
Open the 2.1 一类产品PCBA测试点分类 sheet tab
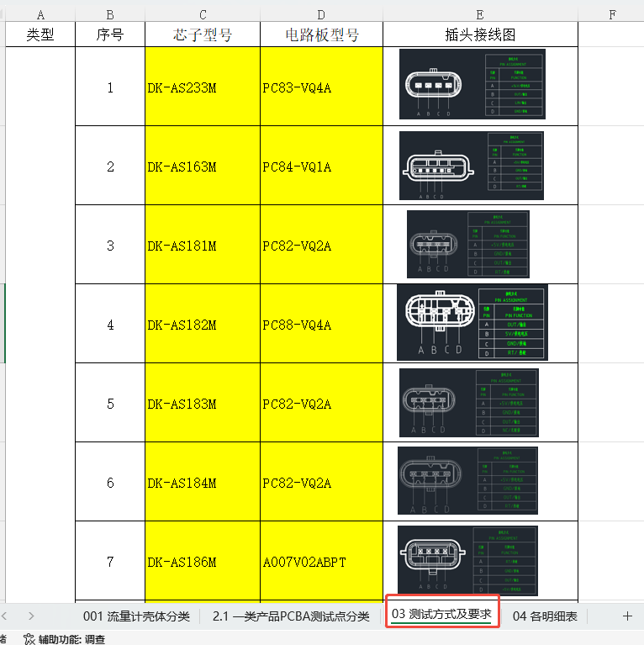coord(291,616)
